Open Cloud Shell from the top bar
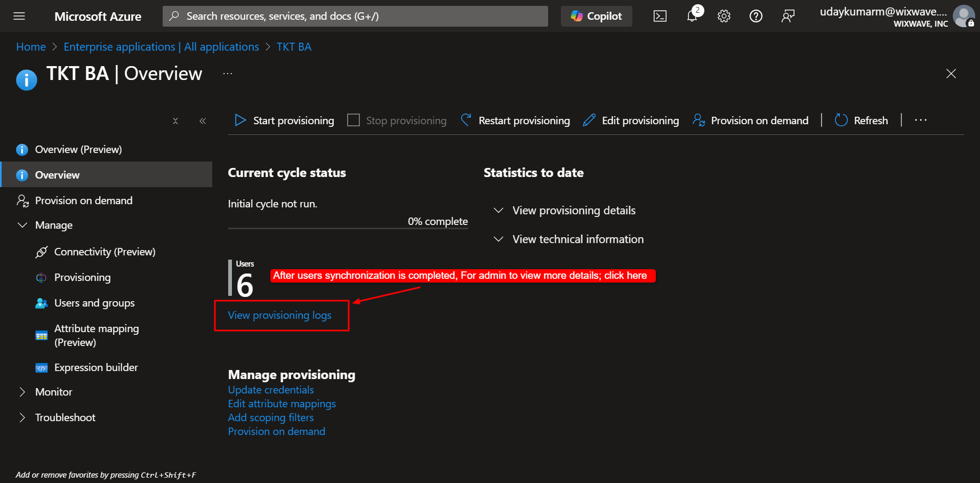This screenshot has height=483, width=980. [660, 16]
